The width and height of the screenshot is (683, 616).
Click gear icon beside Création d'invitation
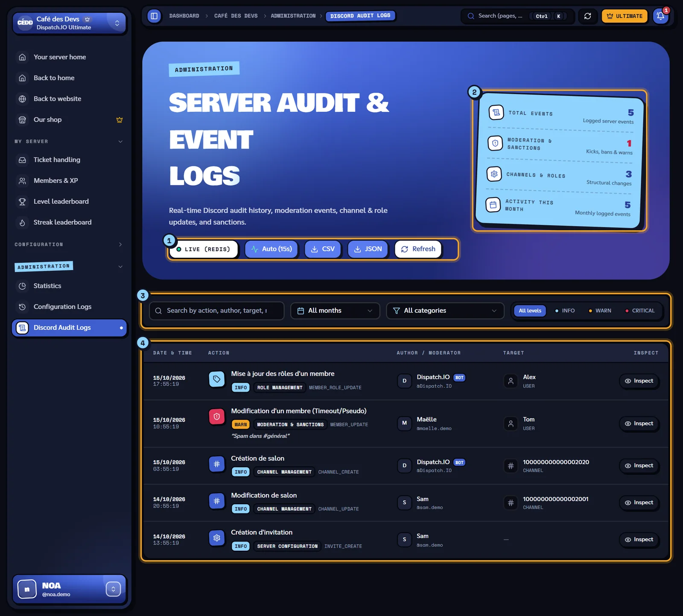point(217,538)
